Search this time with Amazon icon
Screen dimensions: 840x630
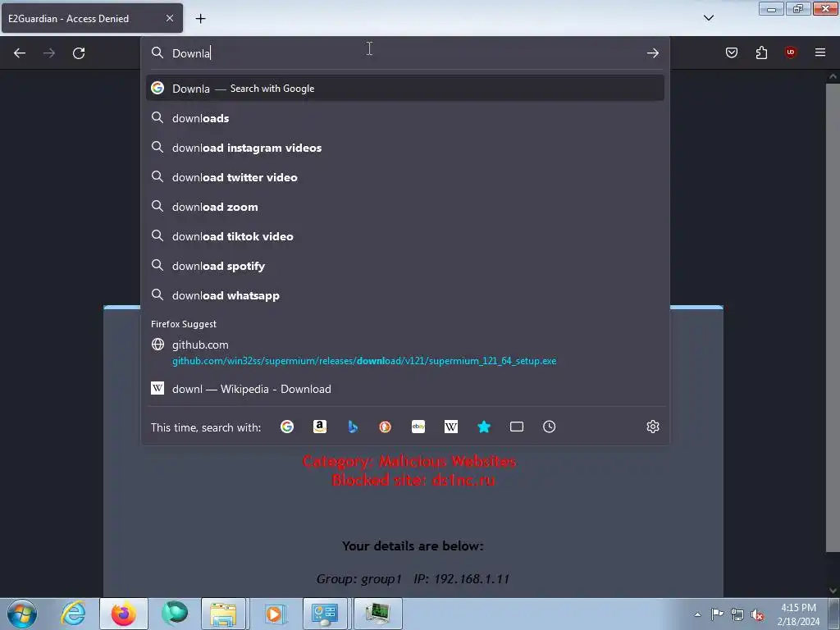320,427
